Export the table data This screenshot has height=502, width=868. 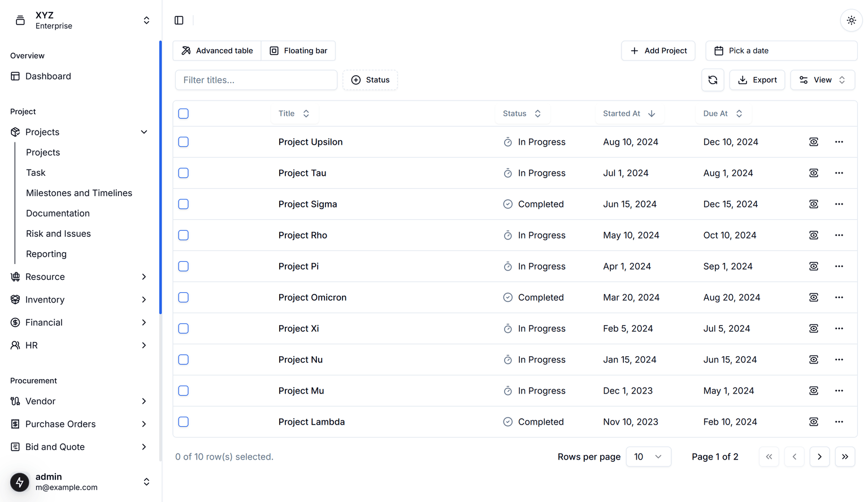point(757,80)
